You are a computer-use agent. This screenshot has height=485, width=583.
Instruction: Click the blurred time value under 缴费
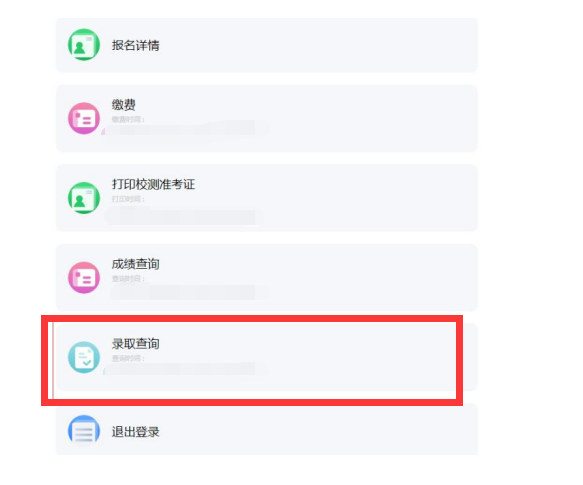coord(186,128)
